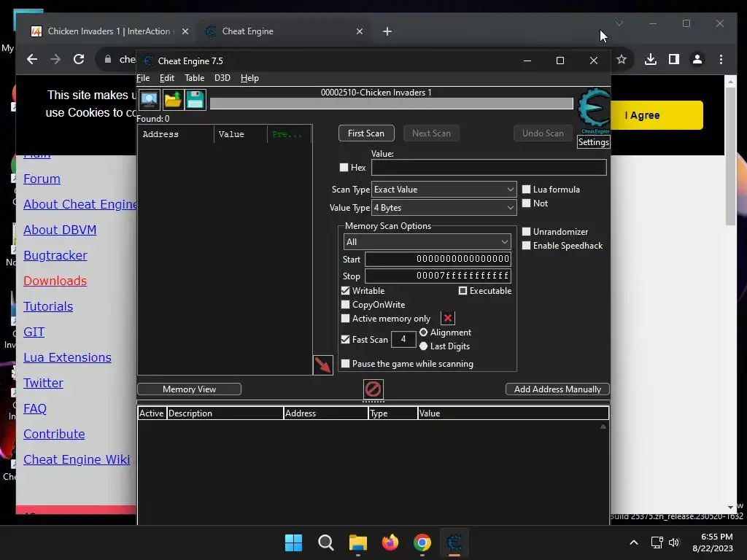Open a new Chrome tab with plus
Image resolution: width=747 pixels, height=560 pixels.
click(387, 31)
